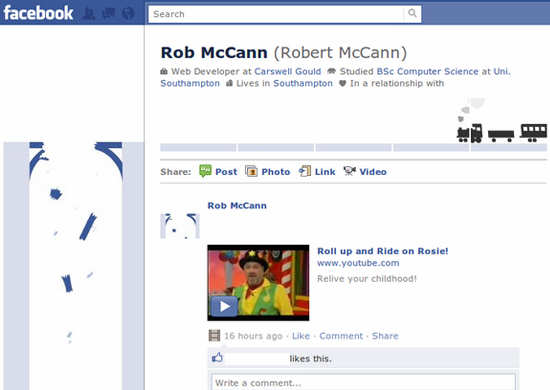Open Carswell Gould employer link
550x390 pixels.
coord(288,72)
